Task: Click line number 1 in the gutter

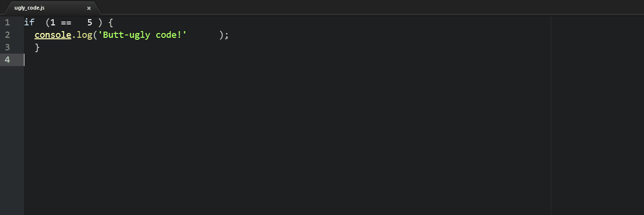Action: [x=7, y=23]
